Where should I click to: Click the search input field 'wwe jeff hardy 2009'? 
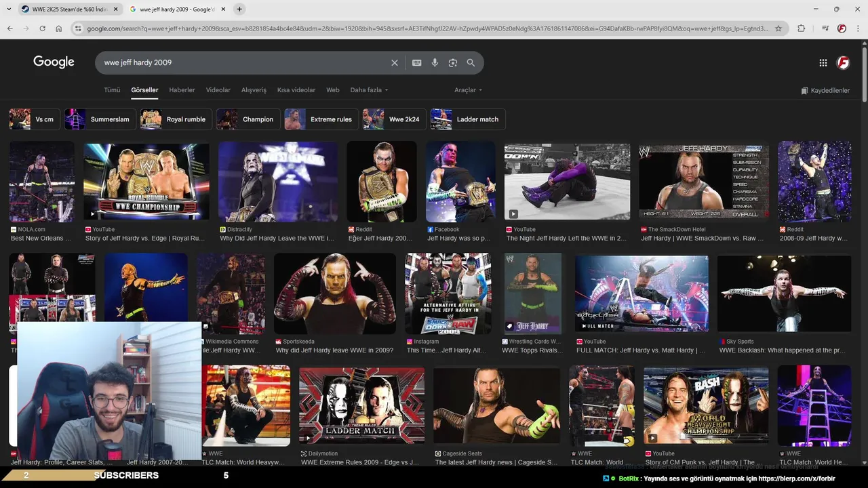pos(244,62)
